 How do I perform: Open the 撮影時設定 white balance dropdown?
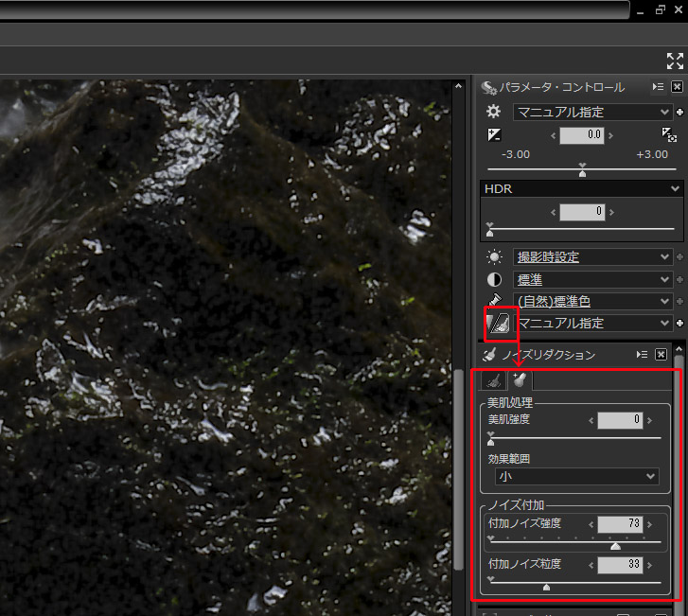pyautogui.click(x=592, y=256)
